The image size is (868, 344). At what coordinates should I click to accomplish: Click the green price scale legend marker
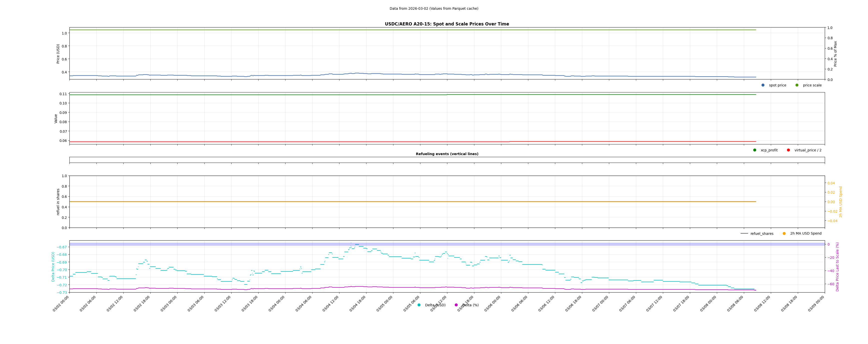(797, 85)
